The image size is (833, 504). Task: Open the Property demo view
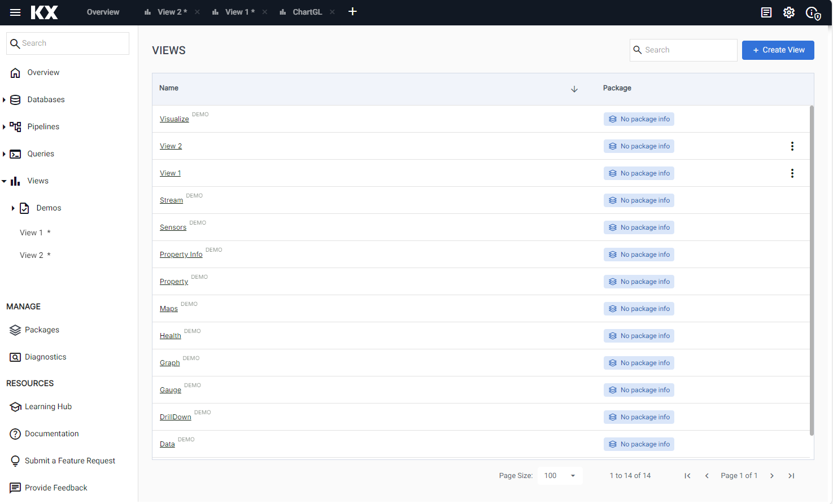[x=174, y=282]
